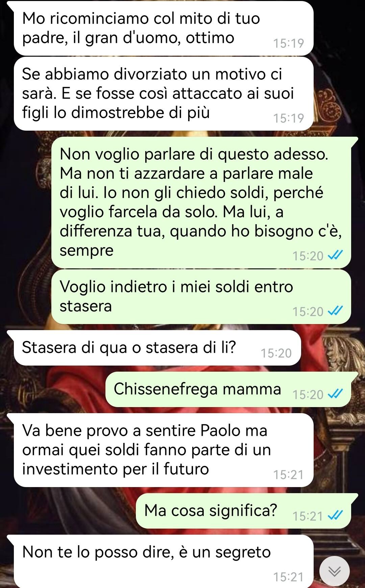Tap message "Stasera di qua o stasera di li?"
Image resolution: width=365 pixels, height=588 pixels.
click(x=157, y=348)
